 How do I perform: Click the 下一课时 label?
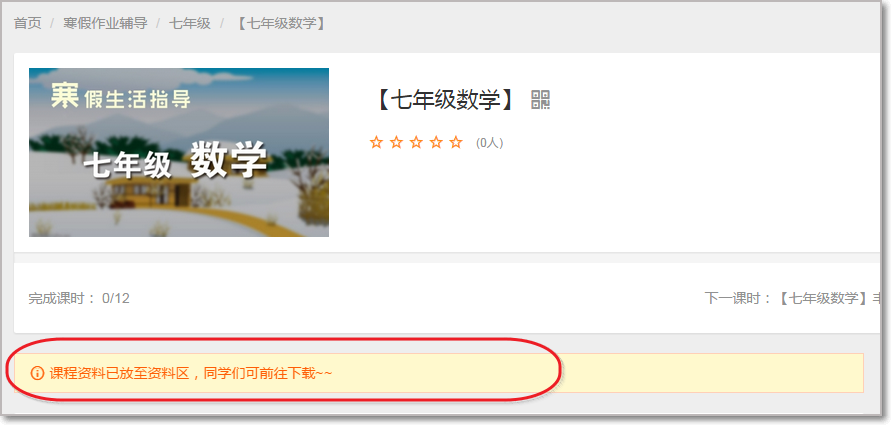tap(739, 298)
